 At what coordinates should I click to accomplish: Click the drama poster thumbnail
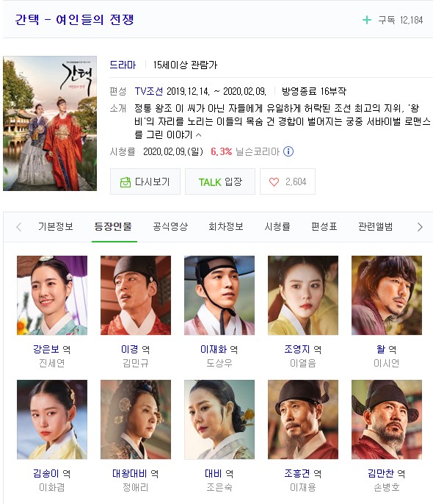pyautogui.click(x=50, y=123)
